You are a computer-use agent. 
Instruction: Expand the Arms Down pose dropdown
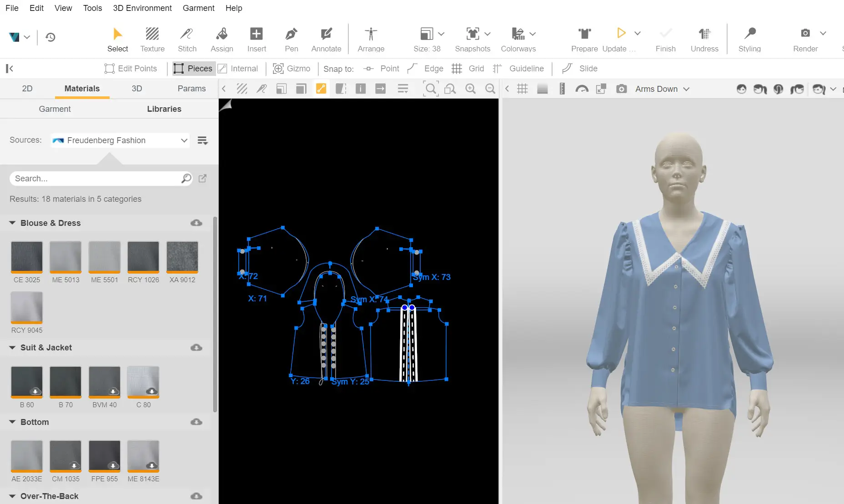662,89
